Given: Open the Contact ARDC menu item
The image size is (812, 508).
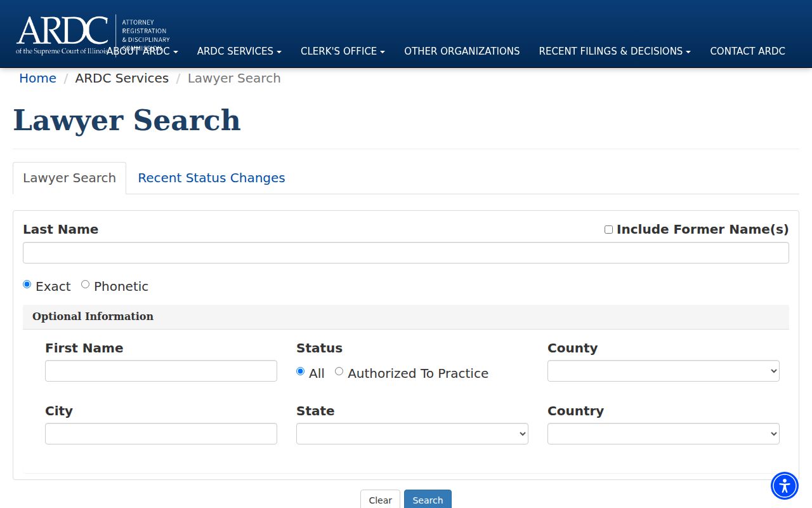Looking at the screenshot, I should pos(747,51).
